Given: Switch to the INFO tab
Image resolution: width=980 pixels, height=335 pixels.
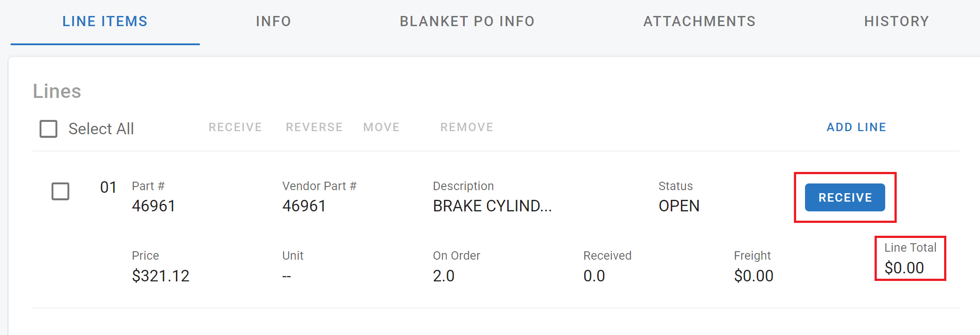Looking at the screenshot, I should tap(272, 21).
